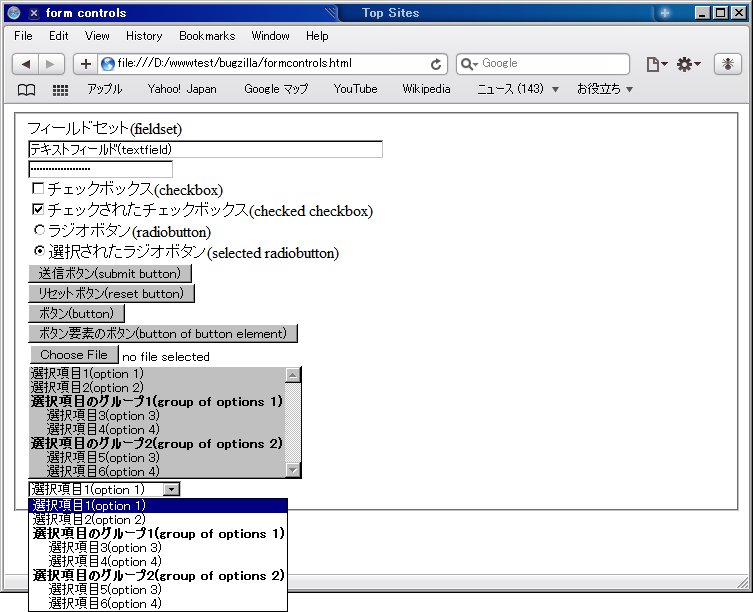The image size is (753, 612).
Task: Click the Choose File button
Action: (74, 355)
